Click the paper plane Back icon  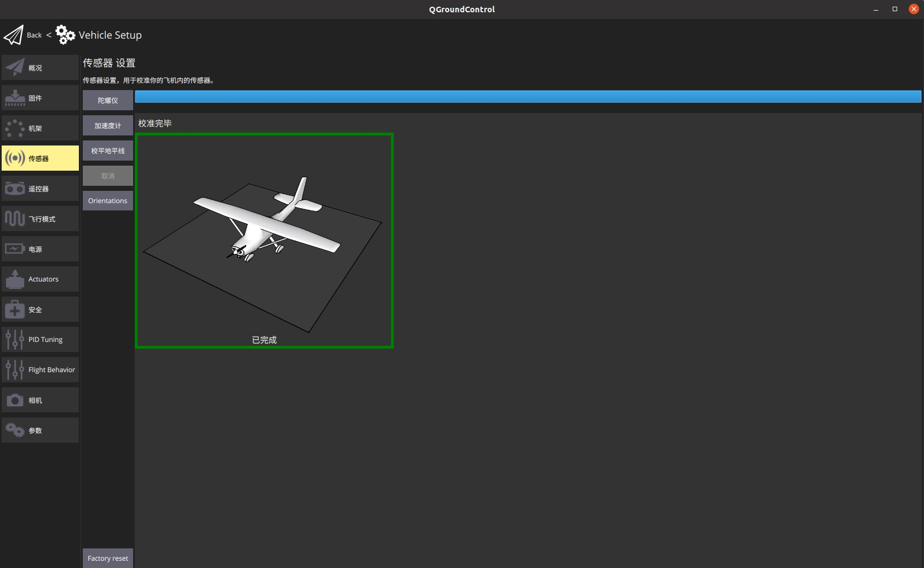[x=14, y=35]
